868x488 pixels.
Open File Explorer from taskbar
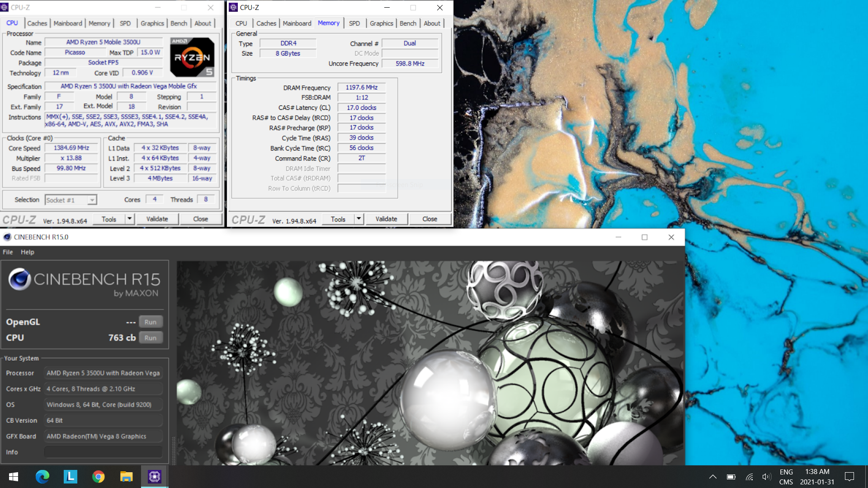(x=127, y=477)
